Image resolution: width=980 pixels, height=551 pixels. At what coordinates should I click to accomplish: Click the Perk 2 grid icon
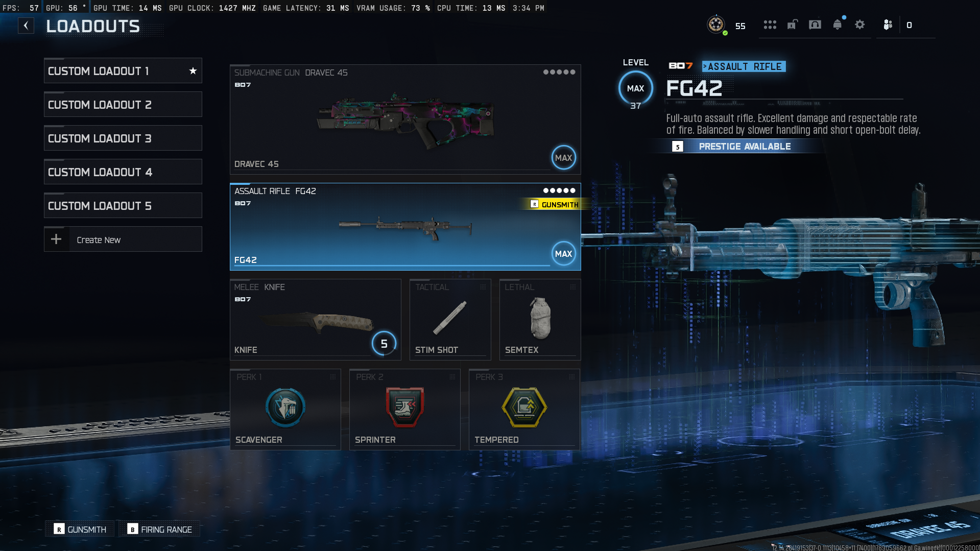pos(452,377)
